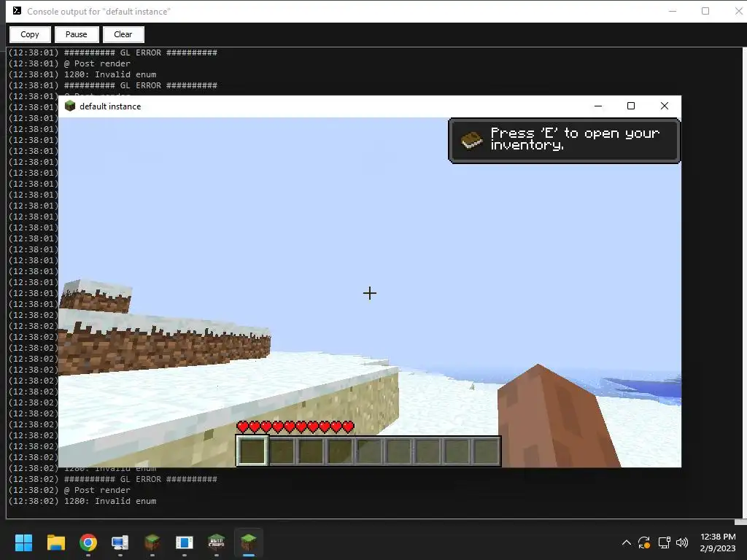Expand the hidden system tray icons chevron
747x560 pixels.
(627, 542)
